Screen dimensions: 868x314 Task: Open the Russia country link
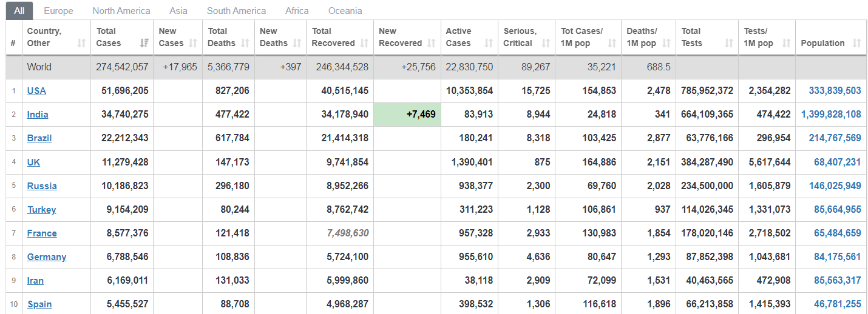[42, 185]
